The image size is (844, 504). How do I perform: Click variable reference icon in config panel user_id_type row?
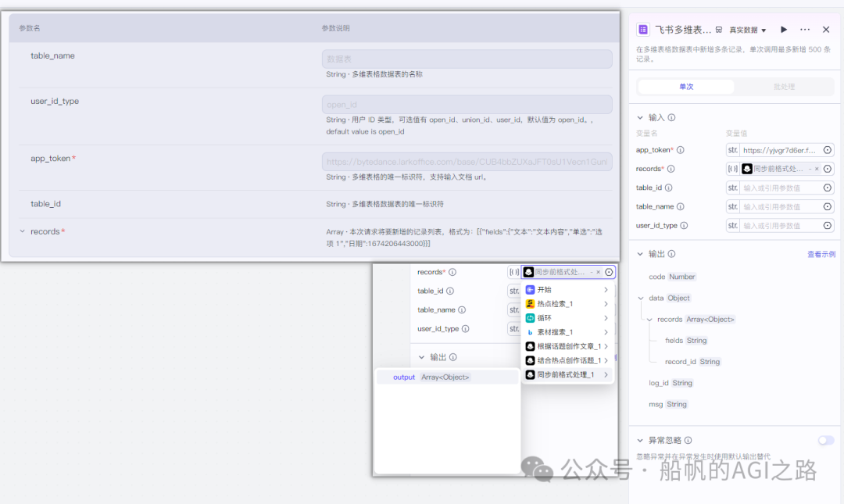pos(828,226)
